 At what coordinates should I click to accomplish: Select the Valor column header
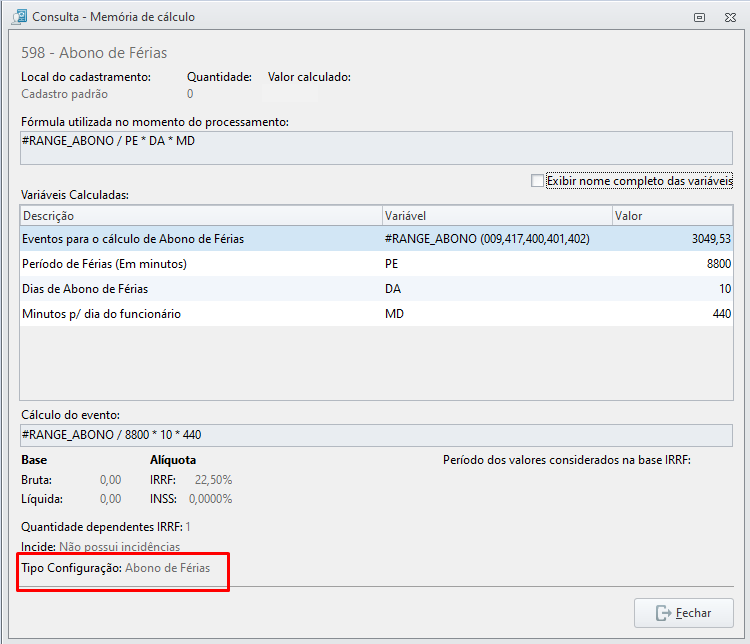coord(673,216)
